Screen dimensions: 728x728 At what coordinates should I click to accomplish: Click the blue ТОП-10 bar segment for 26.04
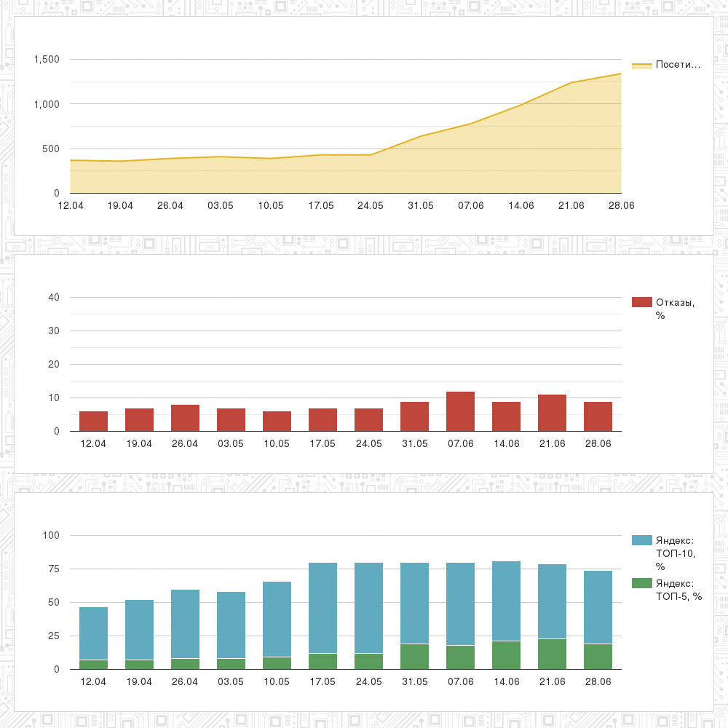(185, 624)
